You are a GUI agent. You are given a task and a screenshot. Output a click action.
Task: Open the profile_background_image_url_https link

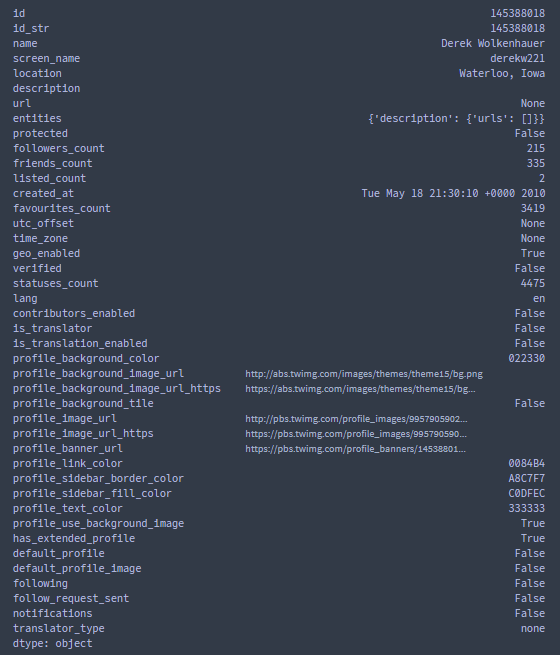point(360,389)
